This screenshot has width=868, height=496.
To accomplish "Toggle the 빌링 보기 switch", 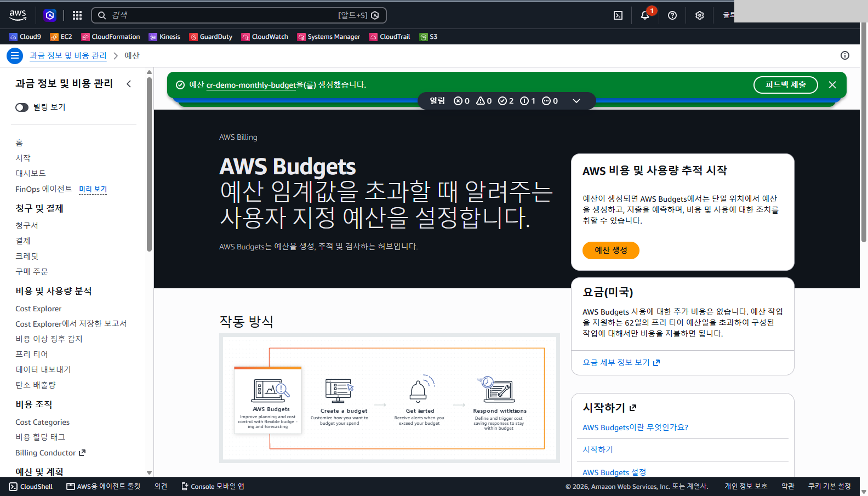I will click(22, 107).
